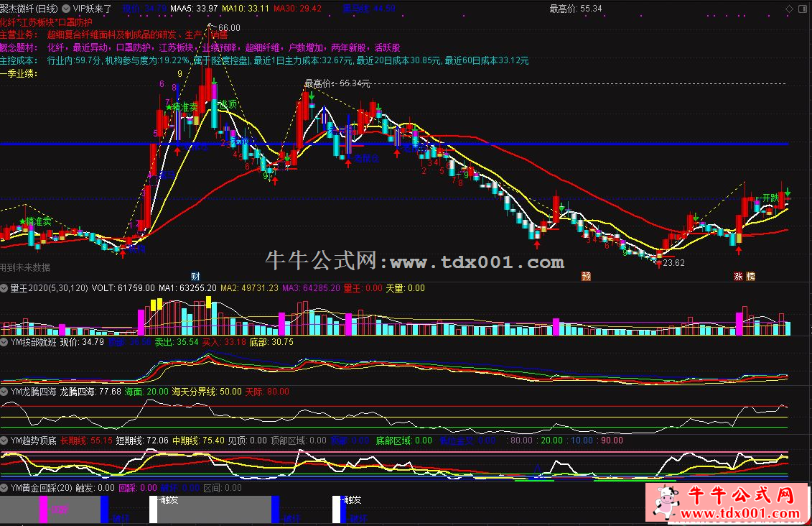Click the 用到未来数据 notice text
812x526 pixels.
tap(25, 267)
